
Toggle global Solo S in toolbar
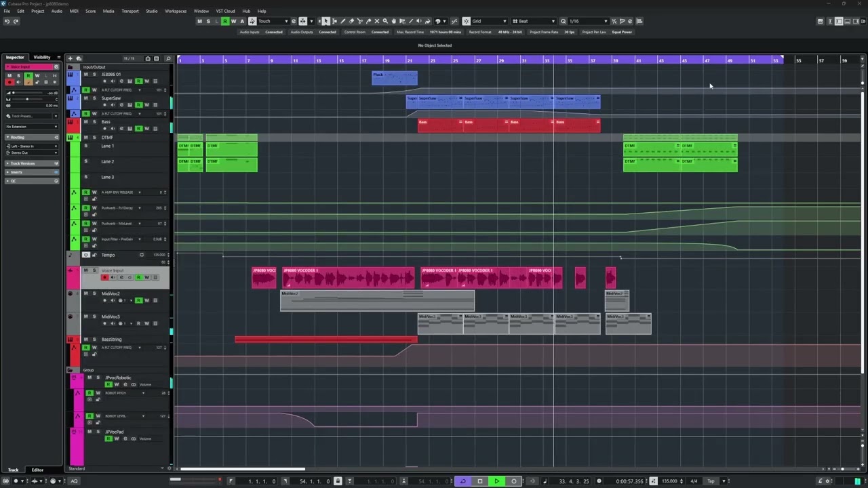(x=208, y=21)
